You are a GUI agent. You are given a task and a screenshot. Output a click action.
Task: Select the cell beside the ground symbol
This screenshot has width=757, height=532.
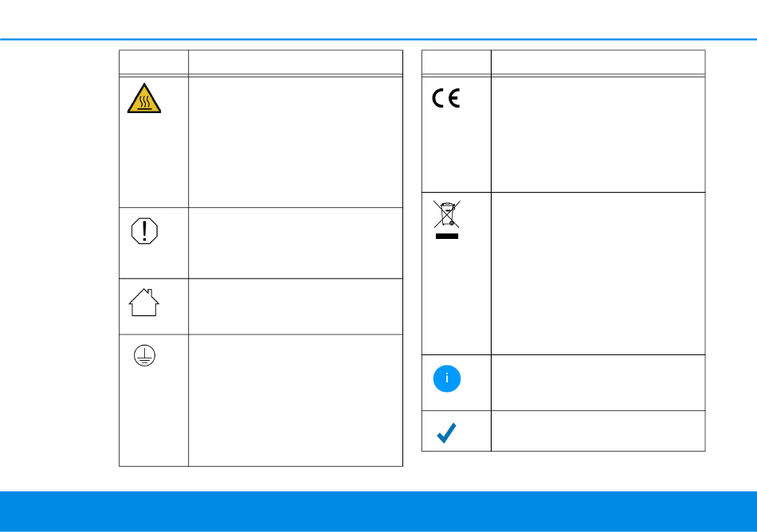[x=296, y=401]
